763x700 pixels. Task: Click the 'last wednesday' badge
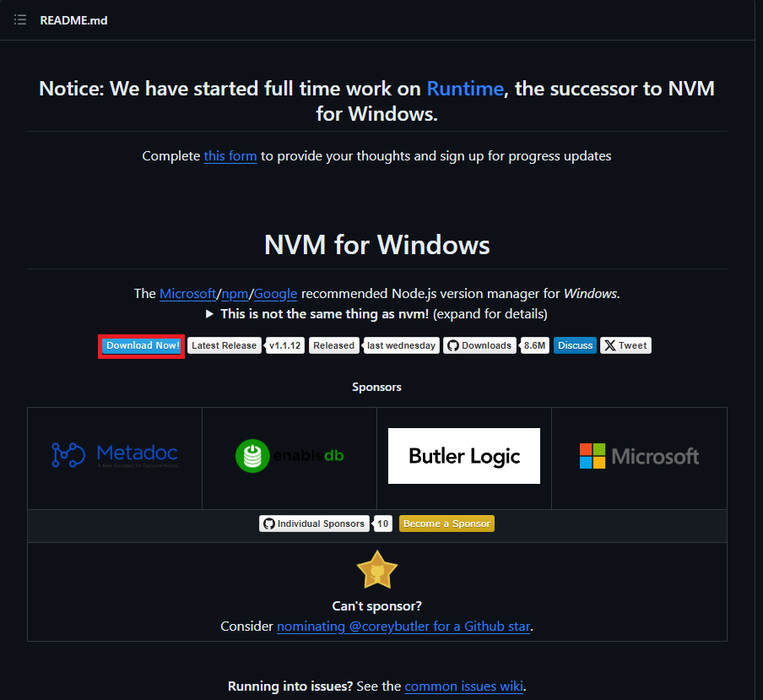402,345
